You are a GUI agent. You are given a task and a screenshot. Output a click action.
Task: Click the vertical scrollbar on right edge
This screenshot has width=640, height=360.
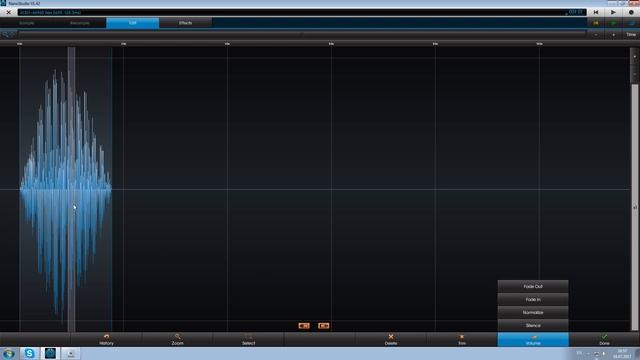click(635, 206)
